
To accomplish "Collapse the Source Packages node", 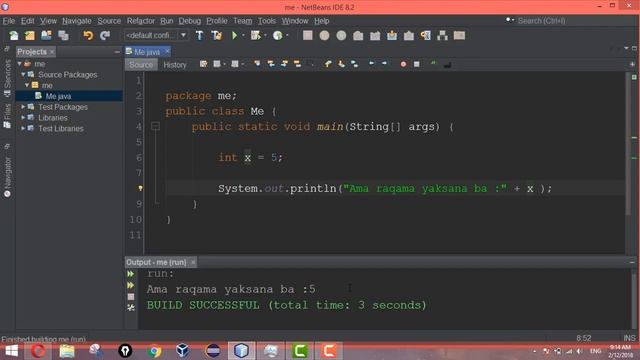I will 23,75.
